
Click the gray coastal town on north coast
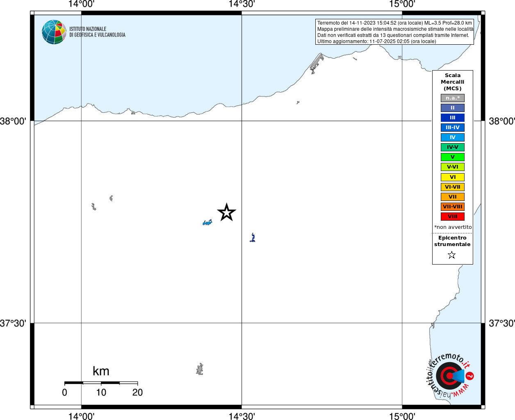coord(317,64)
